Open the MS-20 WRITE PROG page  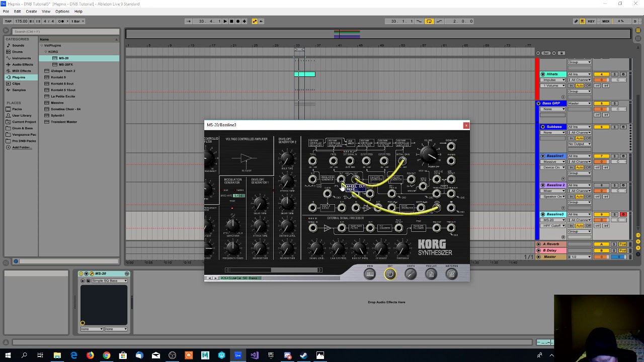451,274
